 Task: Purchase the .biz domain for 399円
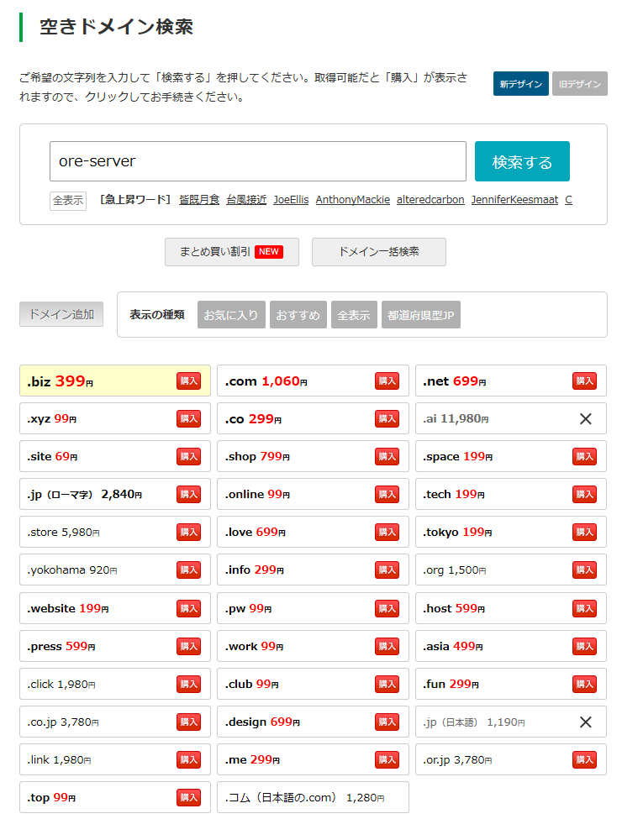point(189,381)
